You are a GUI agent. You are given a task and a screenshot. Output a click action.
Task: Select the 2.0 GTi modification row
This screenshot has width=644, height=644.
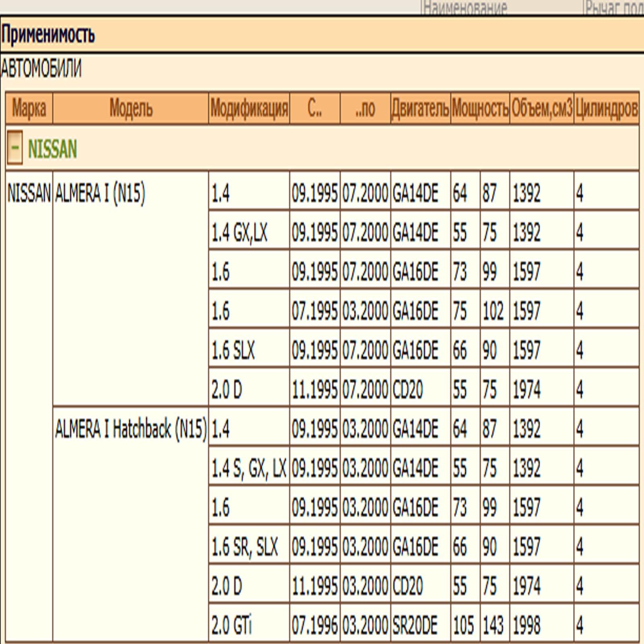tap(232, 625)
